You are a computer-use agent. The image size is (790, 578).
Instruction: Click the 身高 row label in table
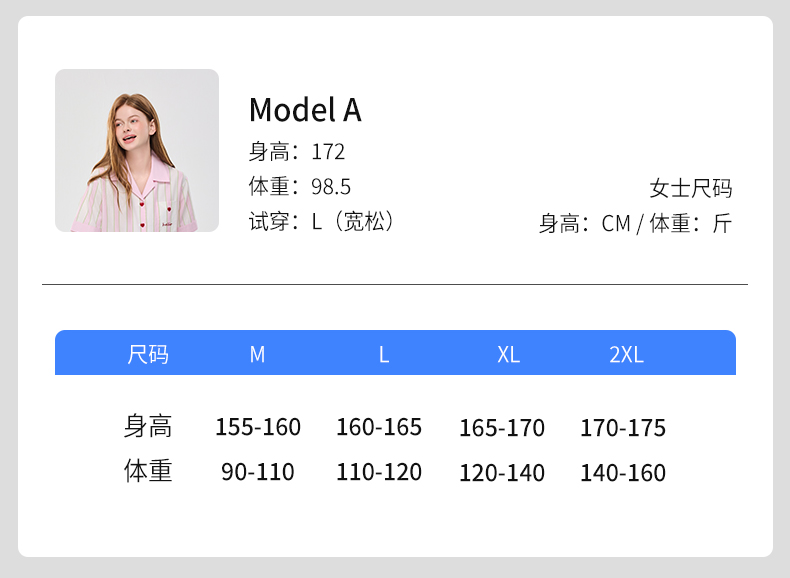[148, 427]
